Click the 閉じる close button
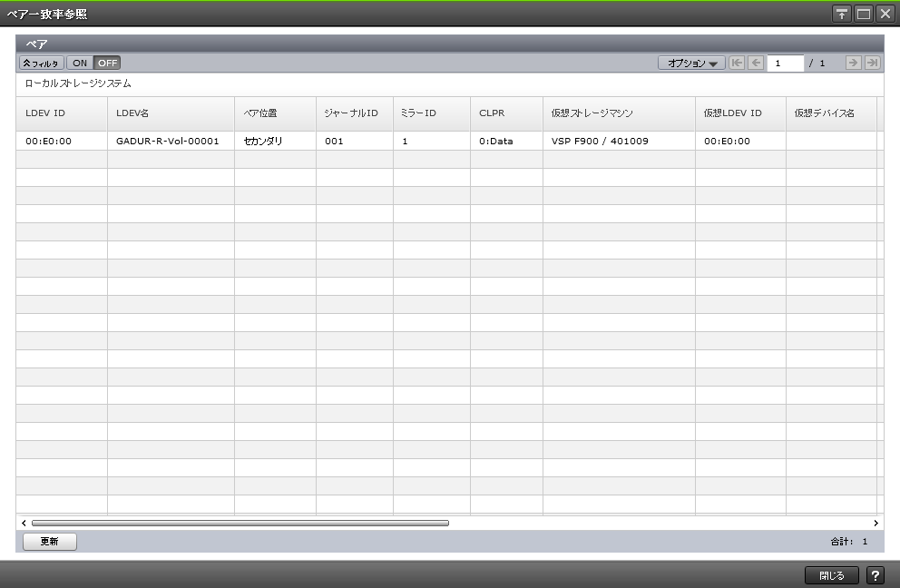 [832, 575]
